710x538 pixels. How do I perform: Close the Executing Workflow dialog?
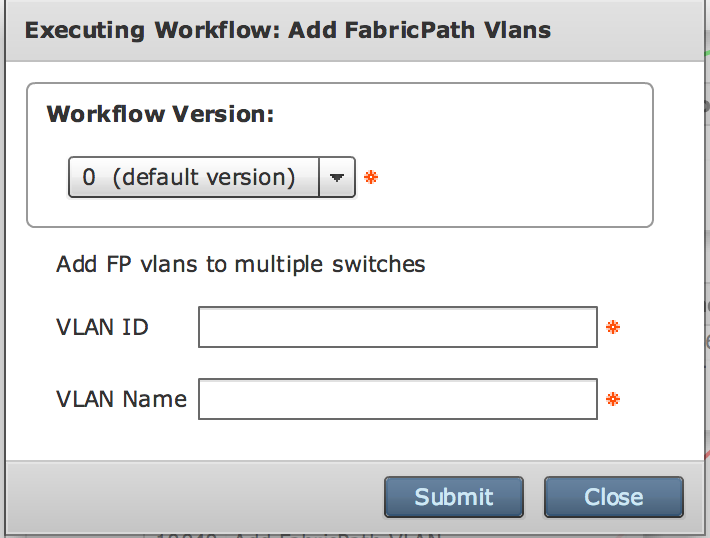click(614, 497)
